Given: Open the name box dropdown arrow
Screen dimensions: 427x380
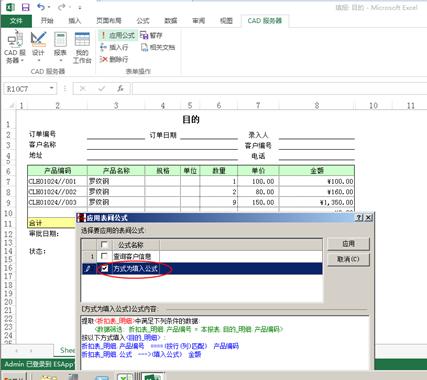Looking at the screenshot, I should pos(52,88).
